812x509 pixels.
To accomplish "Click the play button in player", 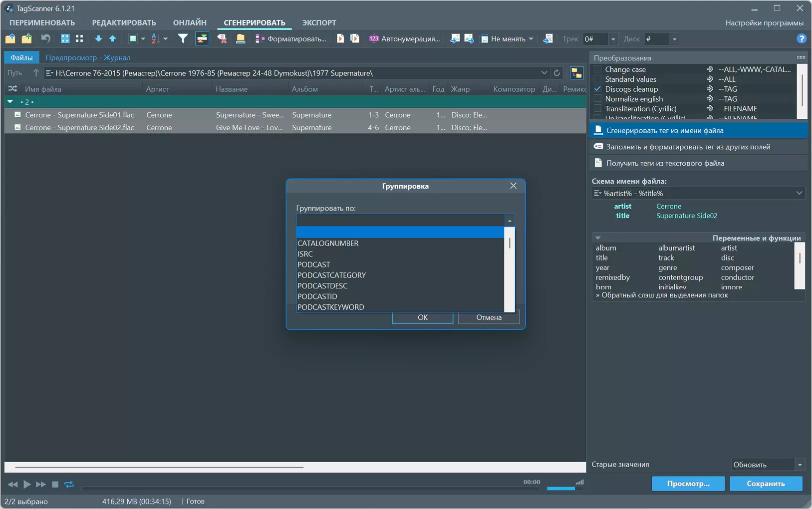I will [27, 484].
